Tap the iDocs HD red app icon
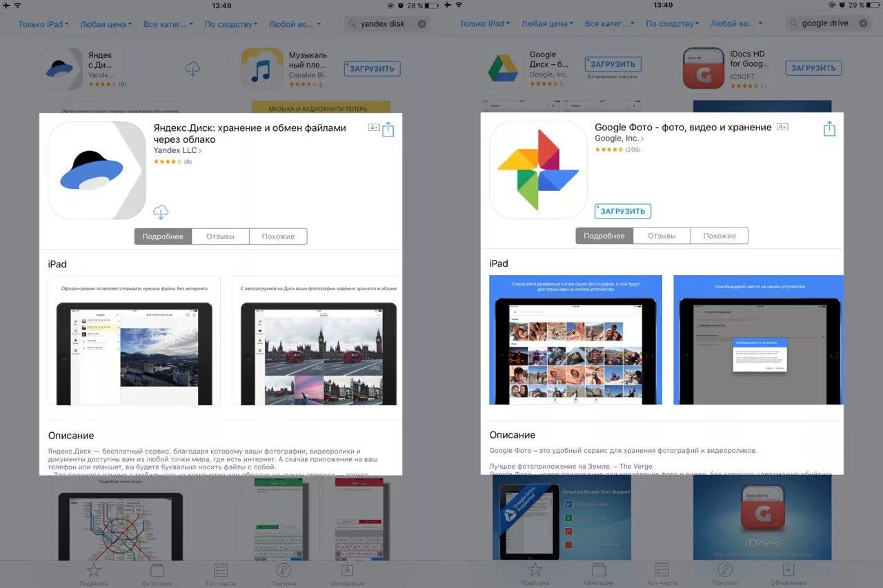 [x=703, y=68]
